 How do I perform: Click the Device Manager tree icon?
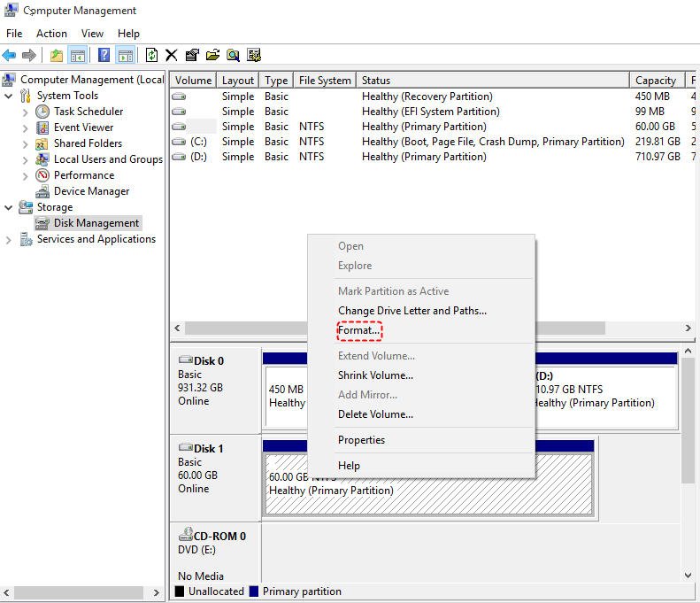tap(42, 191)
